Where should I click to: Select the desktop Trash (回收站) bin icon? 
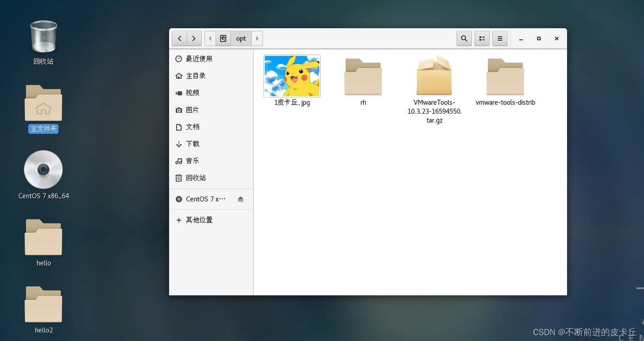[43, 36]
